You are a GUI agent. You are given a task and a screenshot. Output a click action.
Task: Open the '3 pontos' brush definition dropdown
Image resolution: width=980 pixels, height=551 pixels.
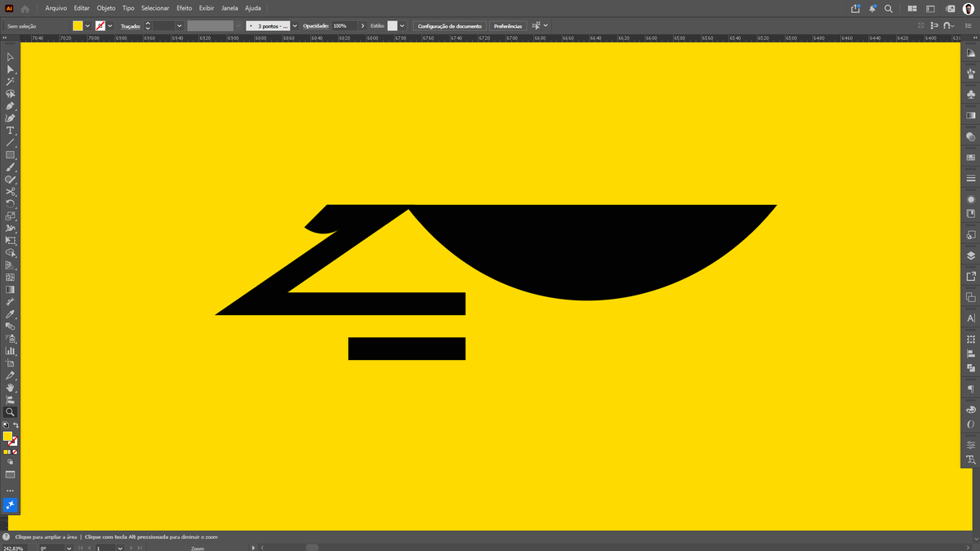[295, 26]
